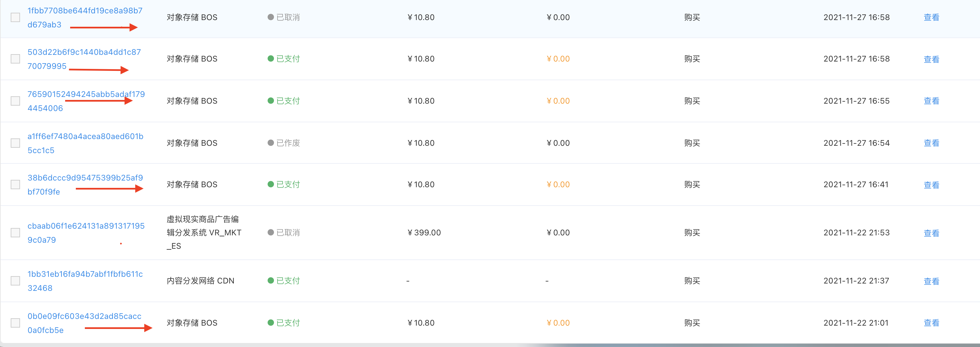This screenshot has height=347, width=980.
Task: Tick checkbox beside the CDN order
Action: pyautogui.click(x=15, y=281)
